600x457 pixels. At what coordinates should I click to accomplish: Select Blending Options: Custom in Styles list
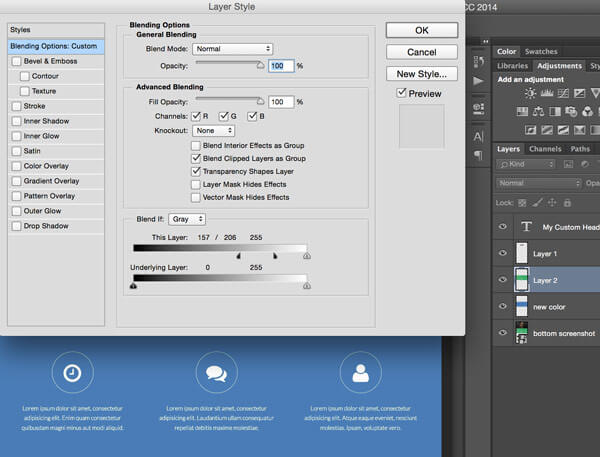56,46
